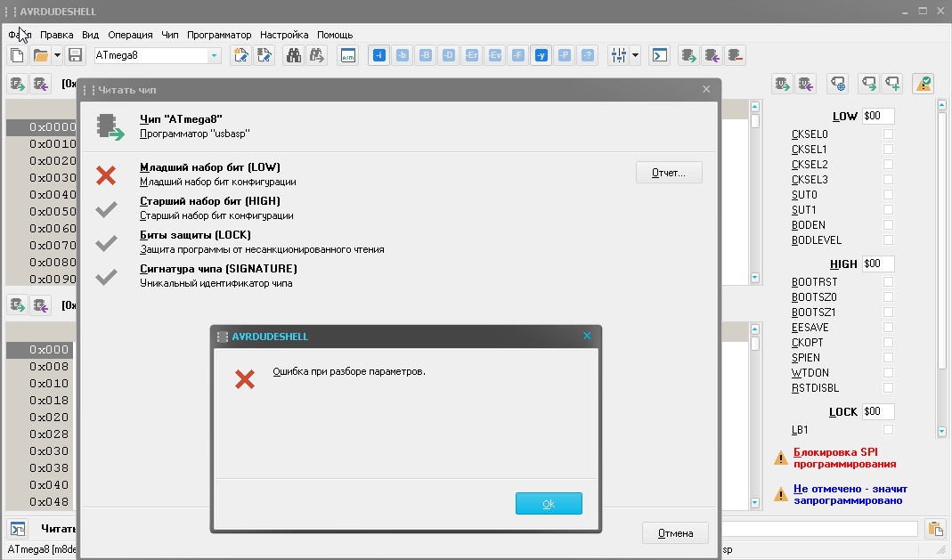The height and width of the screenshot is (560, 952).
Task: Click the Блокировка SPI программирования link
Action: point(844,459)
